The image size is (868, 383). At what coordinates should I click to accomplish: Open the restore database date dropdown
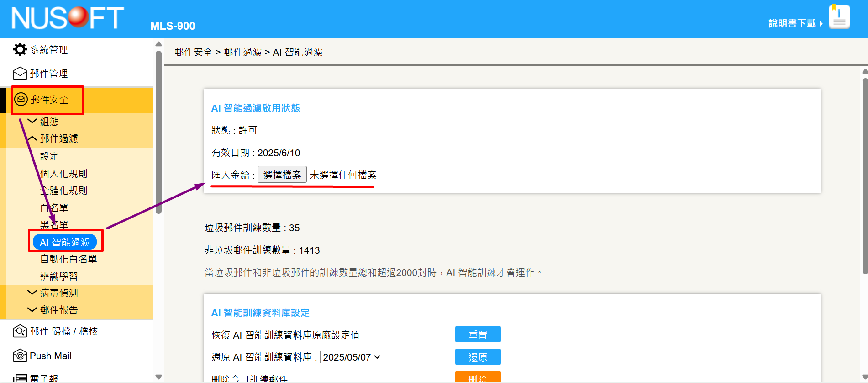[351, 357]
